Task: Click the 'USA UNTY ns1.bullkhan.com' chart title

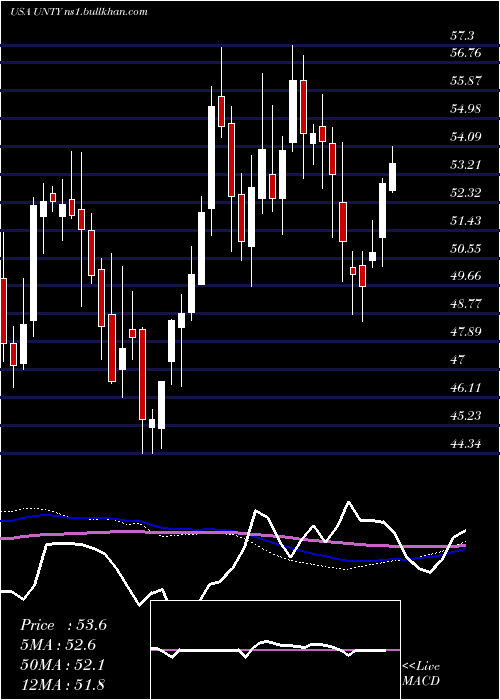Action: 79,12
